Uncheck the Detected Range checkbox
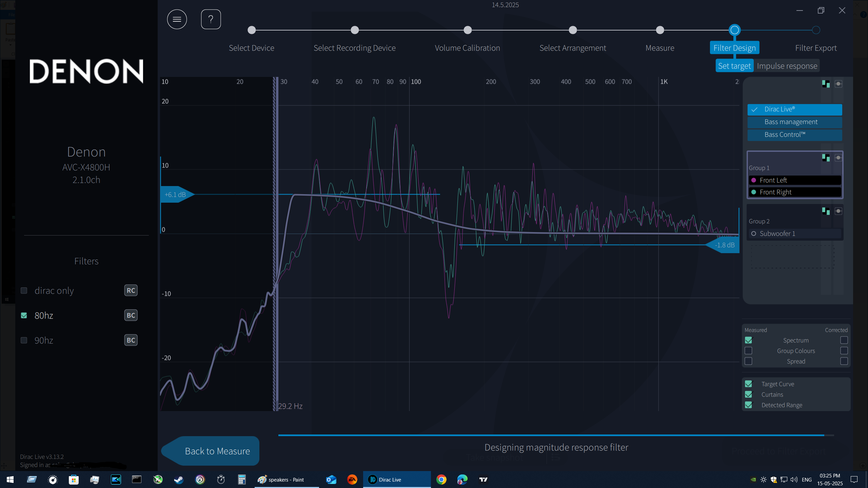Image resolution: width=868 pixels, height=488 pixels. pyautogui.click(x=748, y=405)
